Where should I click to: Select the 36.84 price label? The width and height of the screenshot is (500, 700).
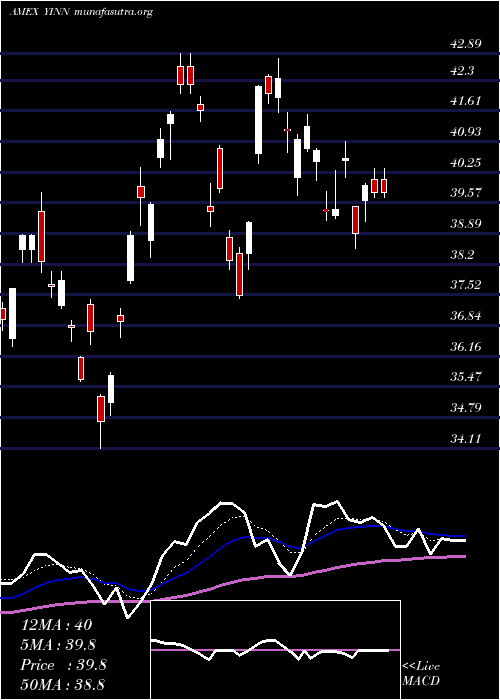tap(466, 316)
